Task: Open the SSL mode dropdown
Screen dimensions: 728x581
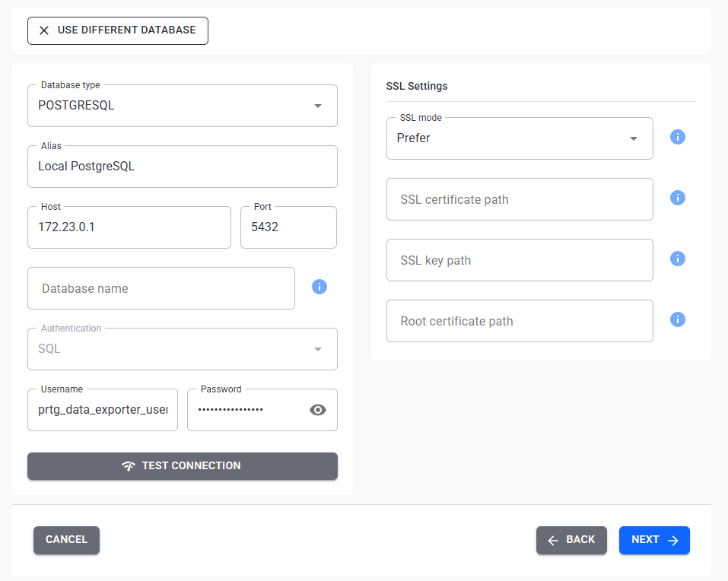Action: click(520, 138)
